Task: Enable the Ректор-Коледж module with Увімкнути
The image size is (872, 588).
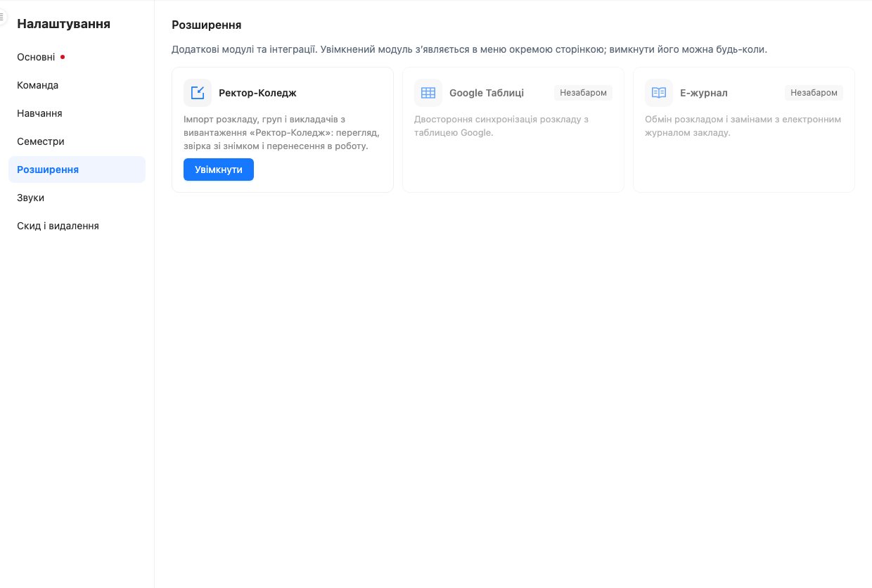Action: coord(219,170)
